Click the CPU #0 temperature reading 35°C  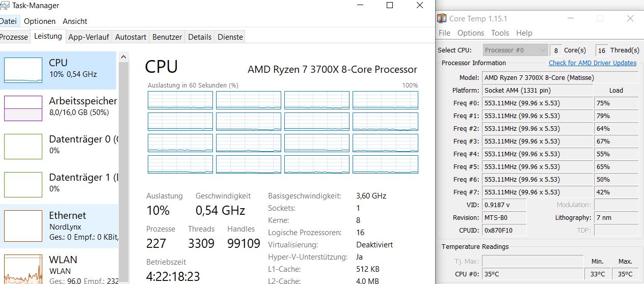(x=533, y=274)
